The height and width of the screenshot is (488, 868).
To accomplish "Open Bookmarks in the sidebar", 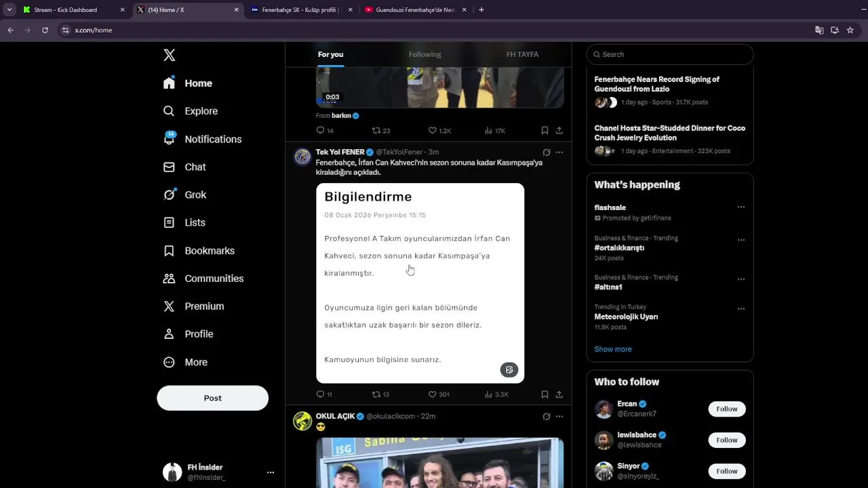I will point(199,251).
